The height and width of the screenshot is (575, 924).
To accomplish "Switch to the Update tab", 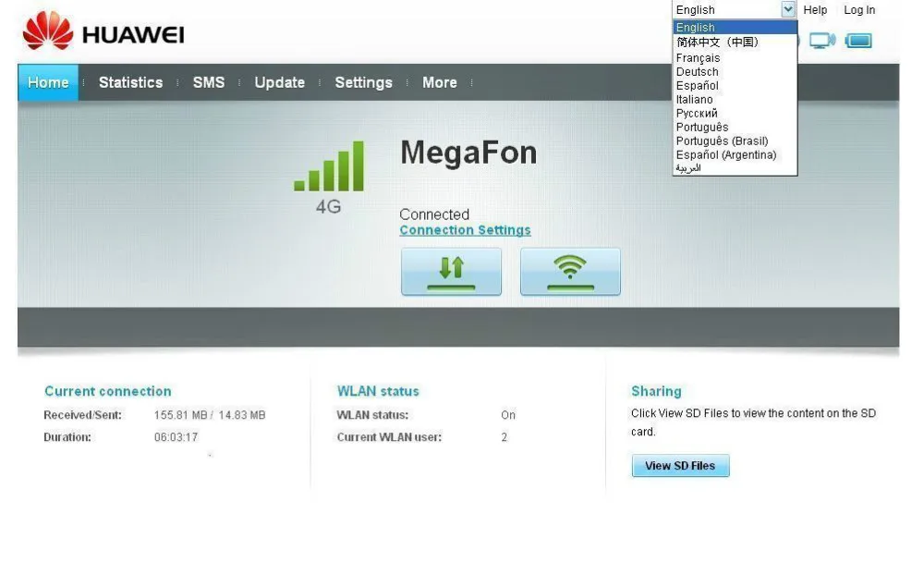I will [x=279, y=82].
